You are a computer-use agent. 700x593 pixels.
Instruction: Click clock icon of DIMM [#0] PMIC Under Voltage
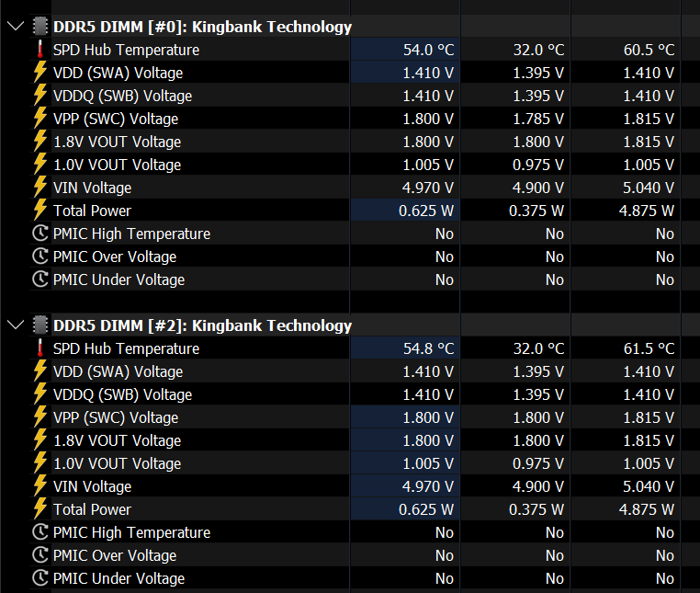(x=40, y=279)
